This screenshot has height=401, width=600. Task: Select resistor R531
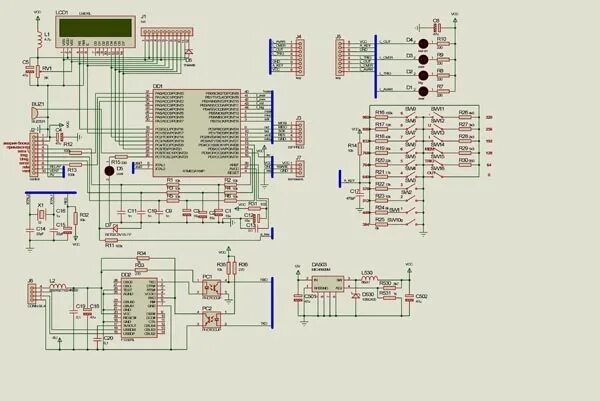(x=389, y=297)
